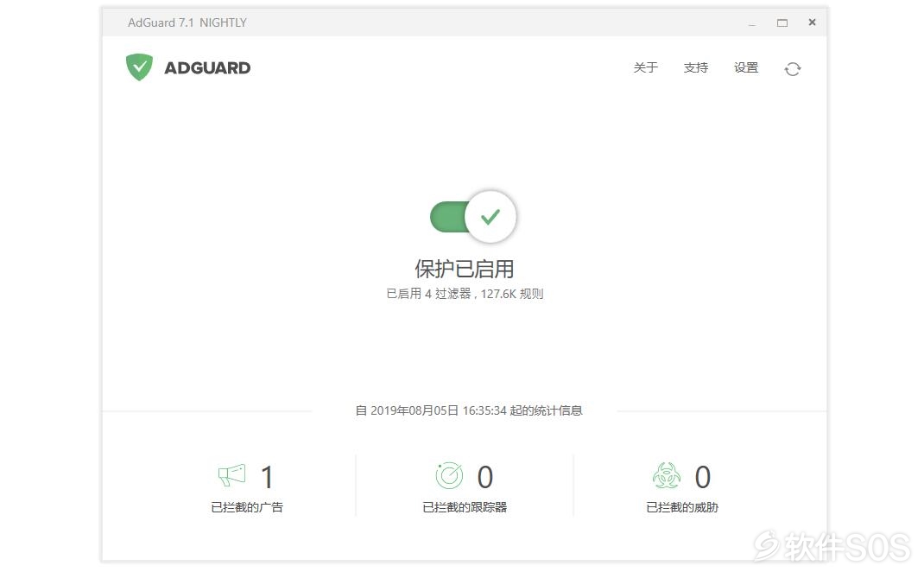Click the 保护已启用 status heading
Screen dimensions: 924x572
pos(465,269)
